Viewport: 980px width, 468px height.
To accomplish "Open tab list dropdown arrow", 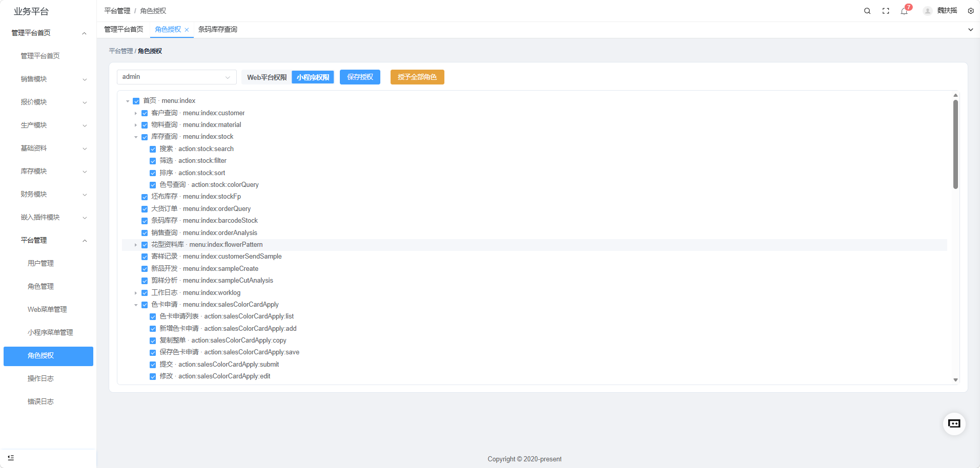I will (x=970, y=30).
